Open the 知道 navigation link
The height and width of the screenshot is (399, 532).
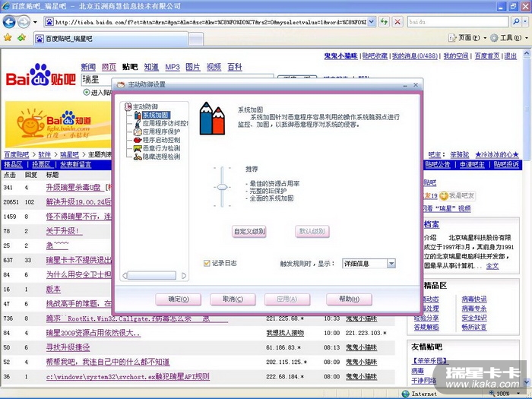pyautogui.click(x=151, y=67)
